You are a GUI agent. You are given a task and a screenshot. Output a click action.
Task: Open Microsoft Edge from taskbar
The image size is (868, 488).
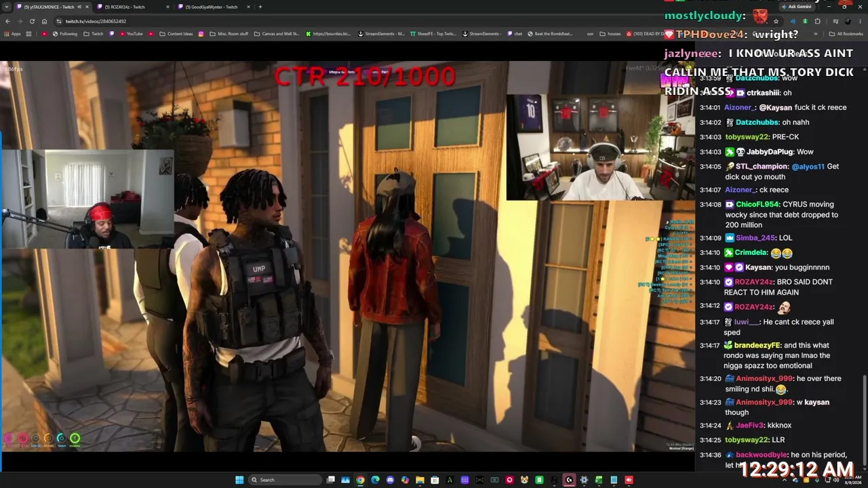click(375, 480)
